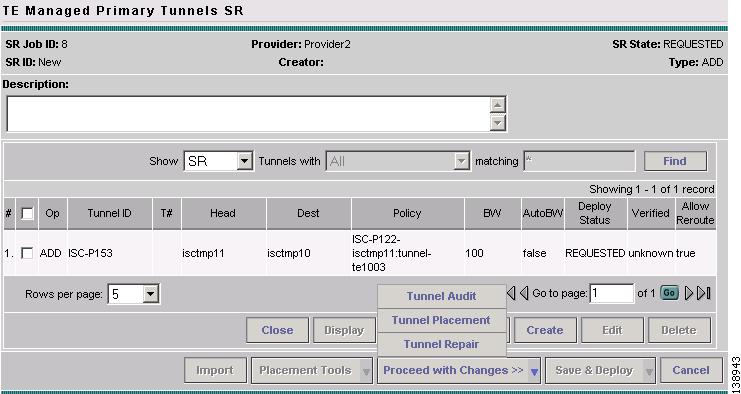Click the Create button
This screenshot has height=394, width=741.
tap(545, 330)
